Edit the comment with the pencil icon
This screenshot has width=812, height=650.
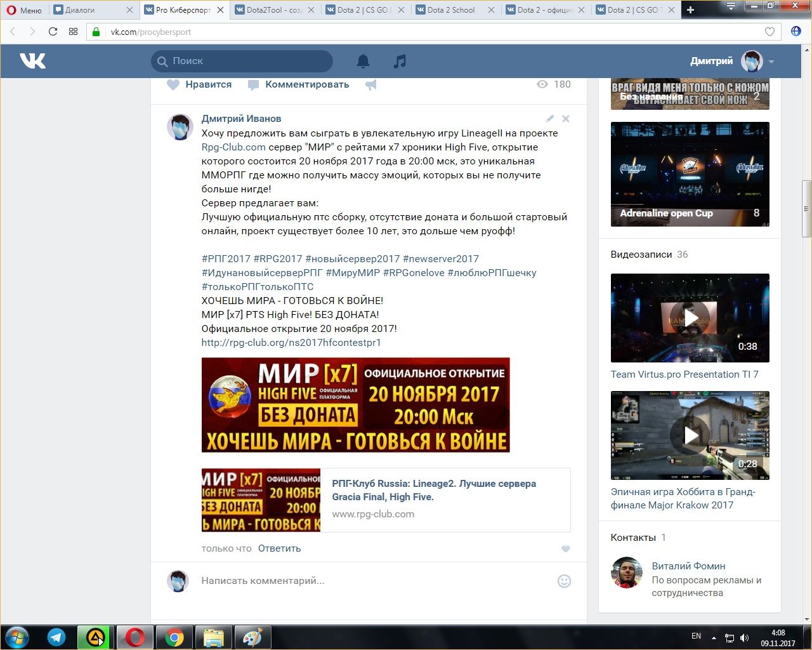pyautogui.click(x=549, y=119)
